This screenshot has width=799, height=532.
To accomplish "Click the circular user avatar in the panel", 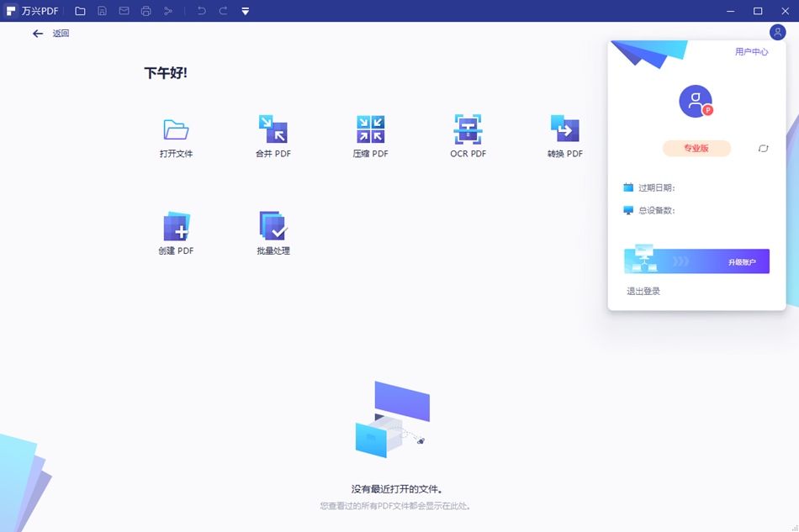I will pyautogui.click(x=695, y=101).
